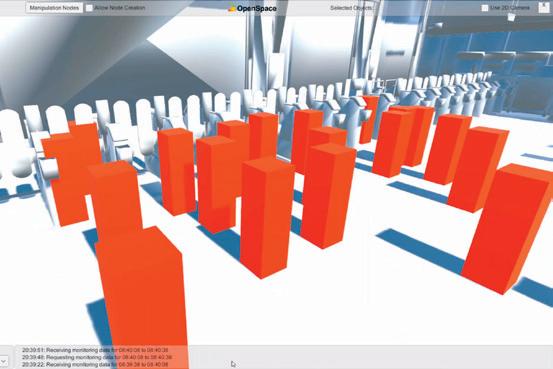
Task: Enable the Allow Node Creation checkbox
Action: (x=90, y=8)
